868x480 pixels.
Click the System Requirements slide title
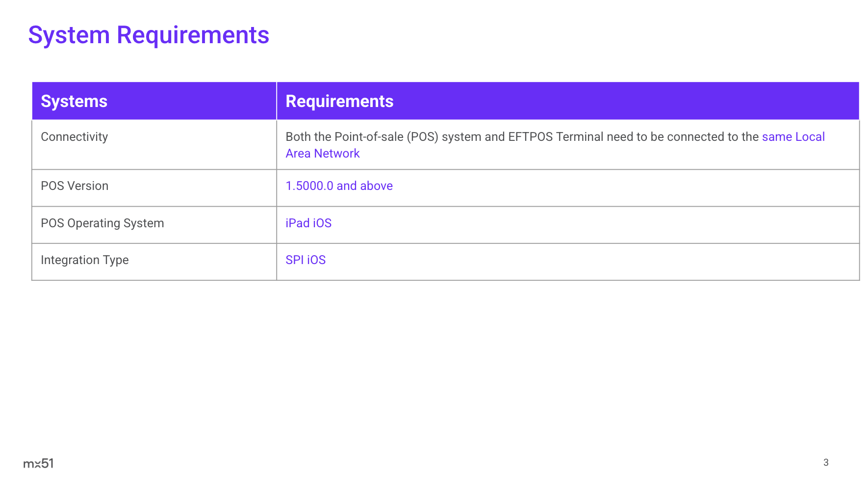click(149, 35)
